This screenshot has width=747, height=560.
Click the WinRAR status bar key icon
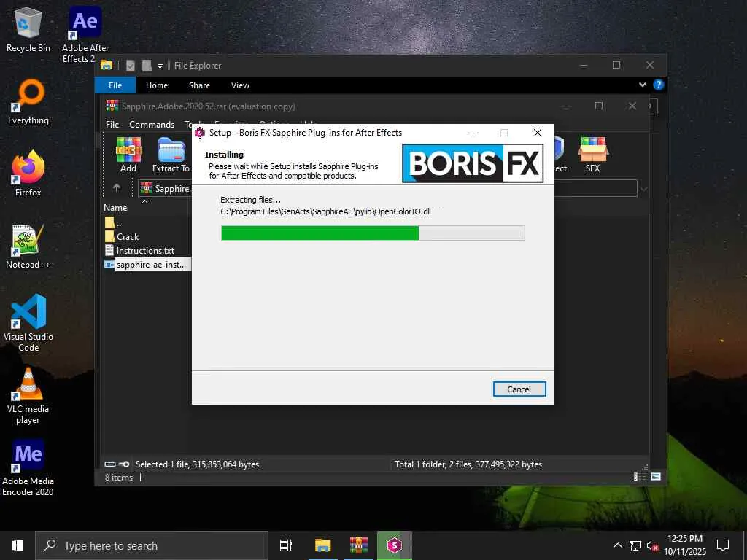coord(124,464)
